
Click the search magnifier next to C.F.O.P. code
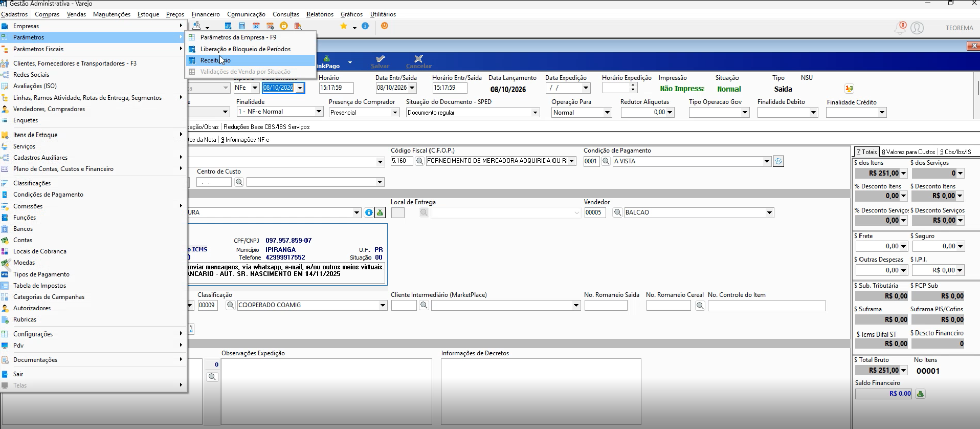419,161
